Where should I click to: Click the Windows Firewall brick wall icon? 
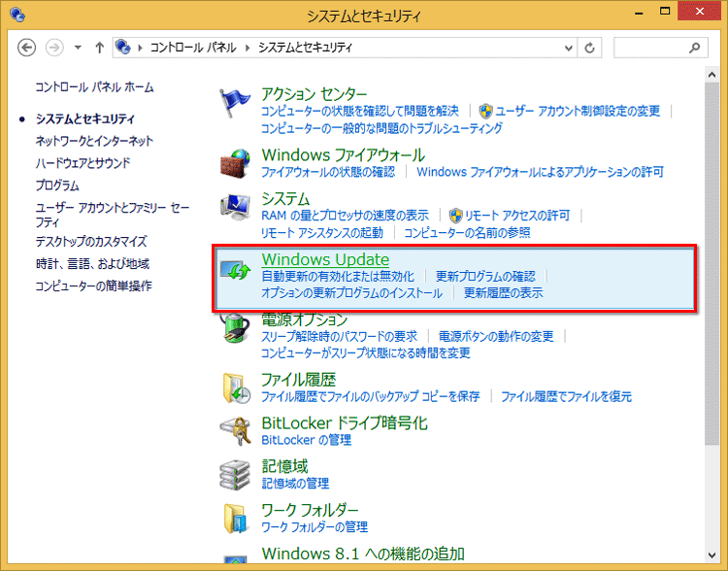point(235,162)
